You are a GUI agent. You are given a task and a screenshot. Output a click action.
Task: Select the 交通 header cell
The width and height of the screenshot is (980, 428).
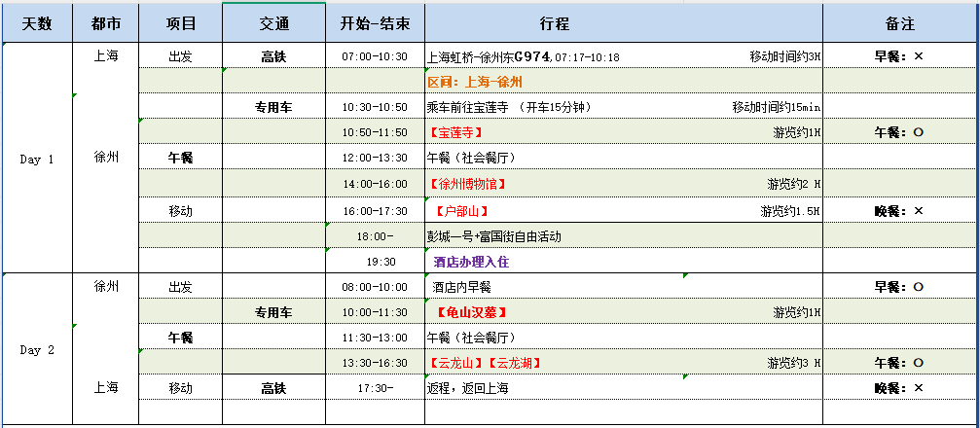tap(273, 23)
